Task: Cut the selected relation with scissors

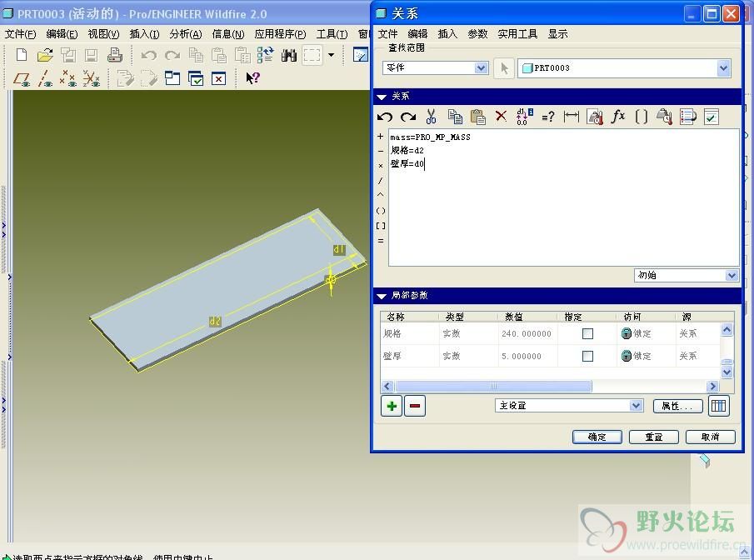Action: [x=431, y=117]
